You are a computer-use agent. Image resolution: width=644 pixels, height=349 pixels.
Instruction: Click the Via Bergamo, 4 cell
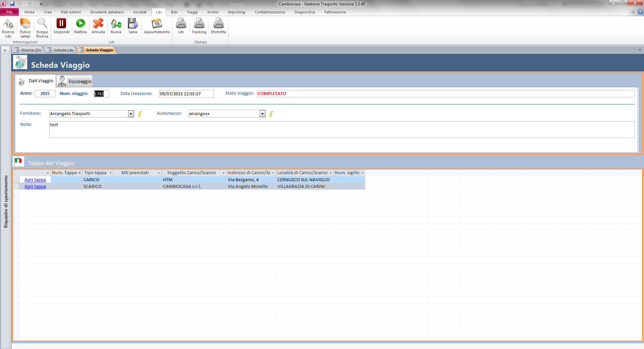pos(251,180)
